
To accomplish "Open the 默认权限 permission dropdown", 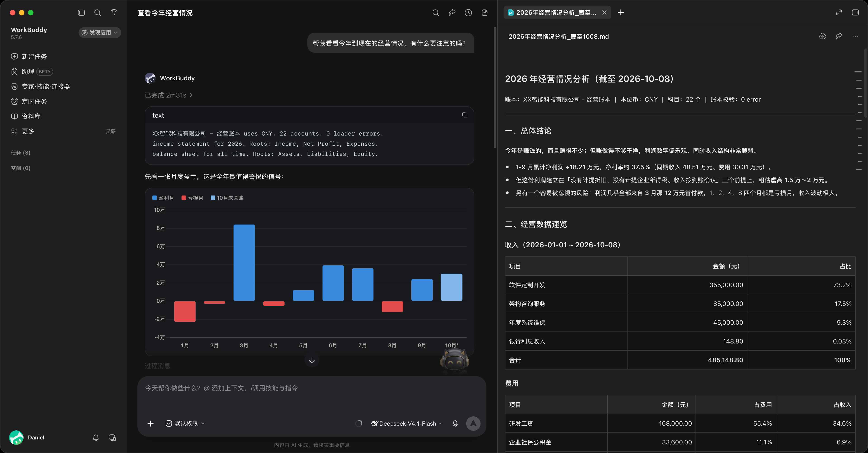I will click(185, 424).
